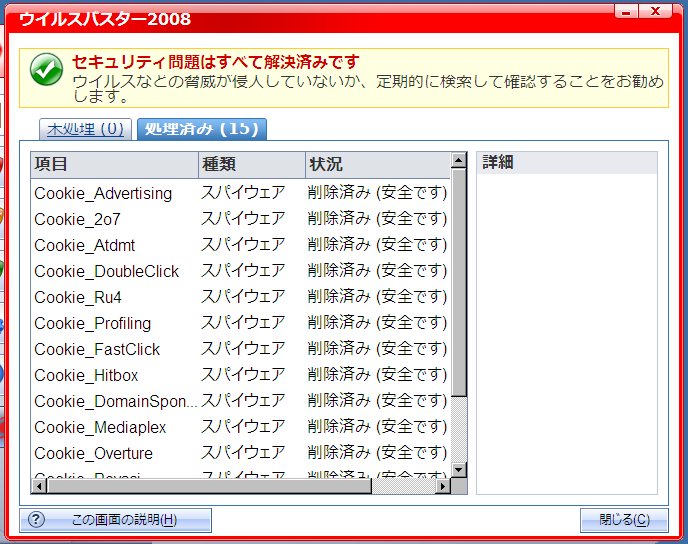Click the horizontal scrollbar left arrow
This screenshot has width=688, height=544.
point(39,486)
